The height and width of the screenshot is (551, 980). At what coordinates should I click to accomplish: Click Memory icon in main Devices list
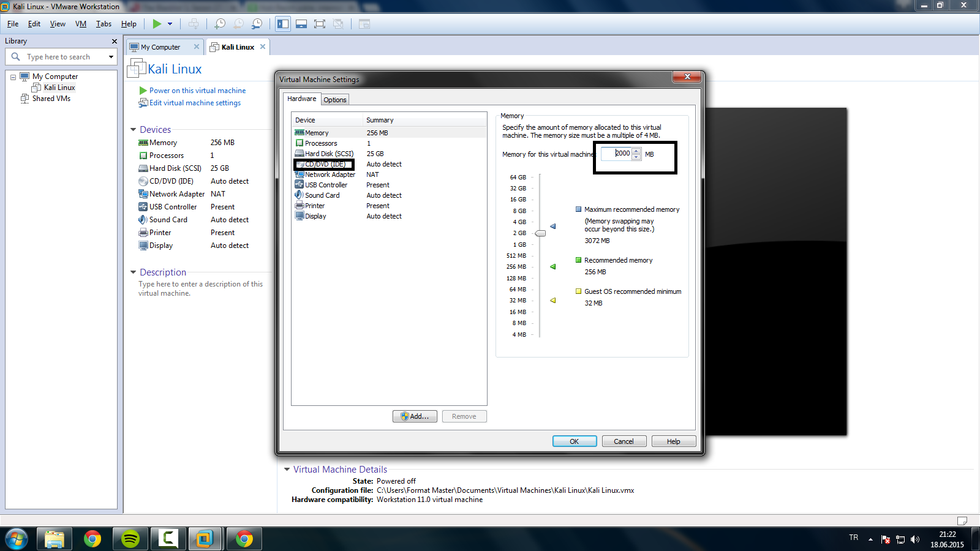(143, 143)
